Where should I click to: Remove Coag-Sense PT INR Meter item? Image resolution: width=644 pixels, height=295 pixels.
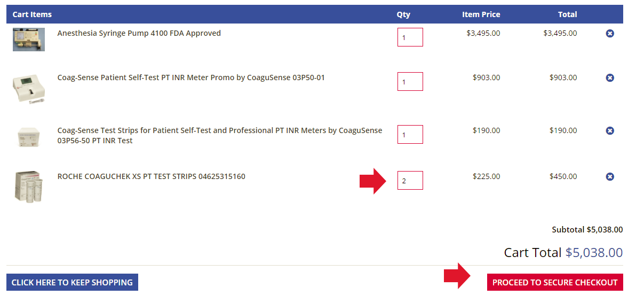(x=610, y=78)
